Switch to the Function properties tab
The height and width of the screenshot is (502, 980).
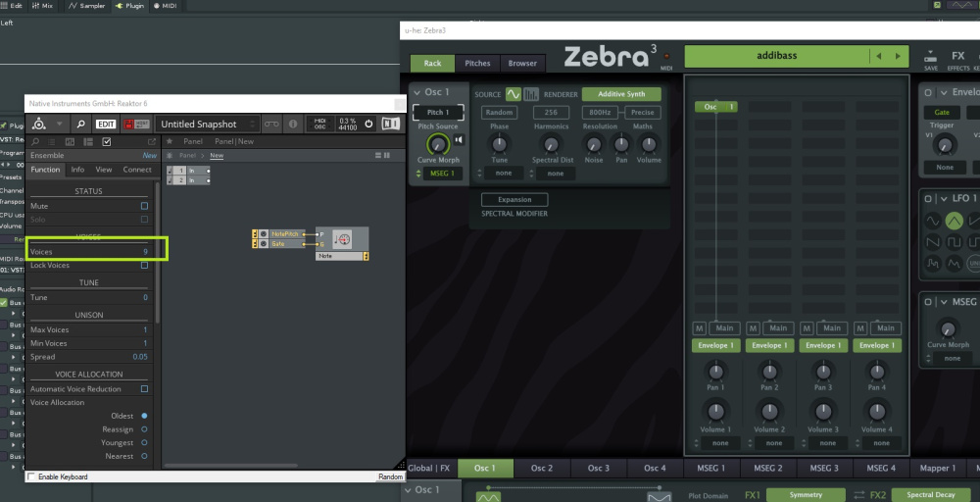point(46,170)
